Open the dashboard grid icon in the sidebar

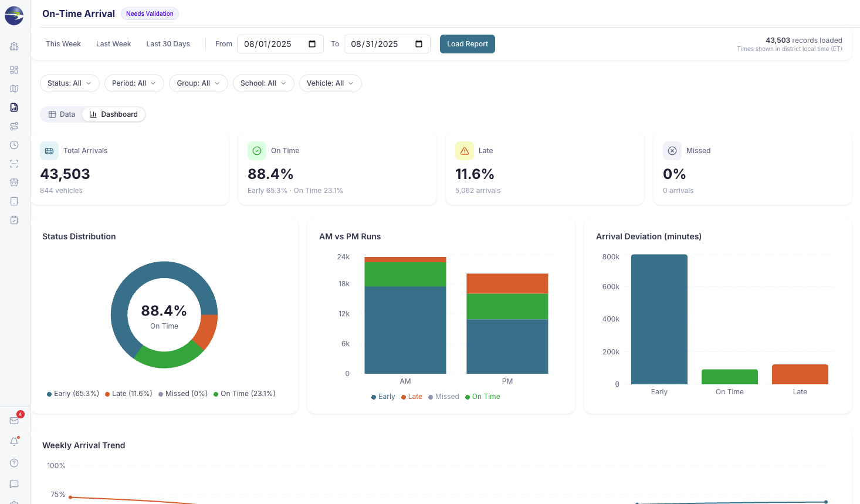(x=14, y=70)
